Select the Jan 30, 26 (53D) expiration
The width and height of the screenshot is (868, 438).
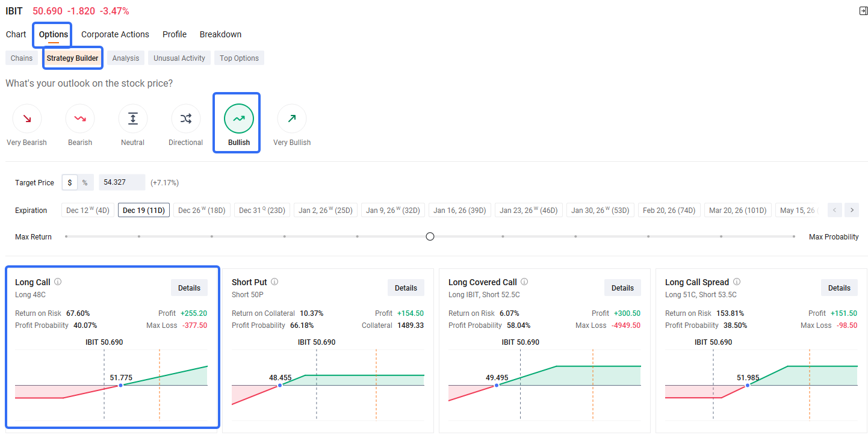pos(600,210)
